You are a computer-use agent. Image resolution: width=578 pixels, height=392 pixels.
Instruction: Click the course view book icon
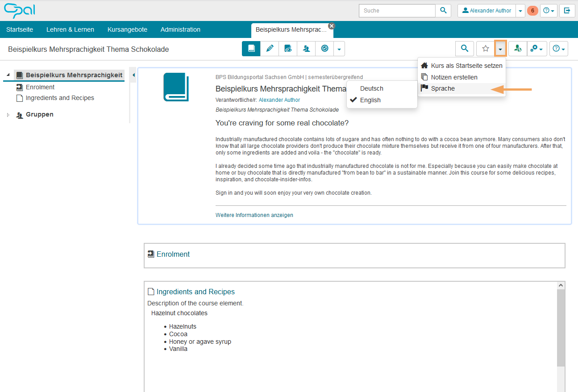251,49
